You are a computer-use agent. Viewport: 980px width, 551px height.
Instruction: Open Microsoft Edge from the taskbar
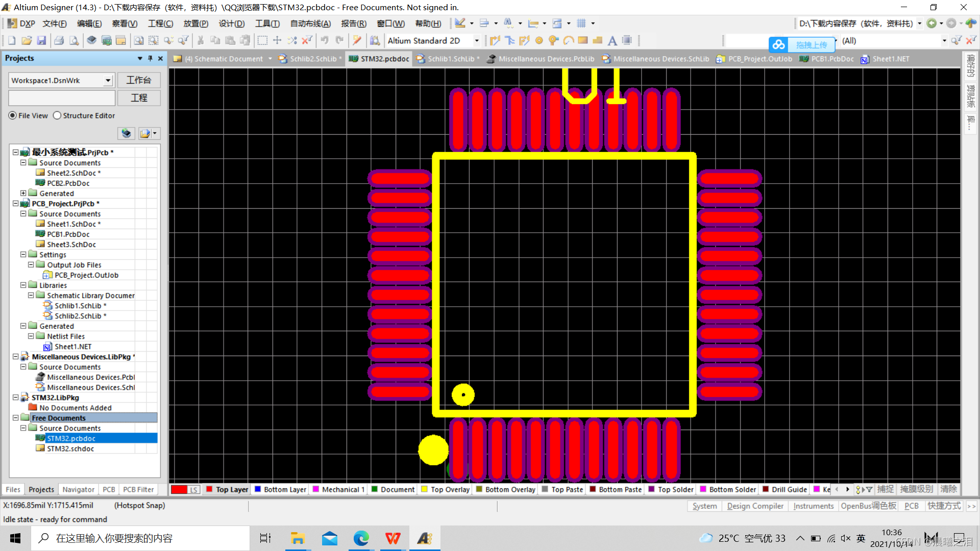(x=361, y=538)
